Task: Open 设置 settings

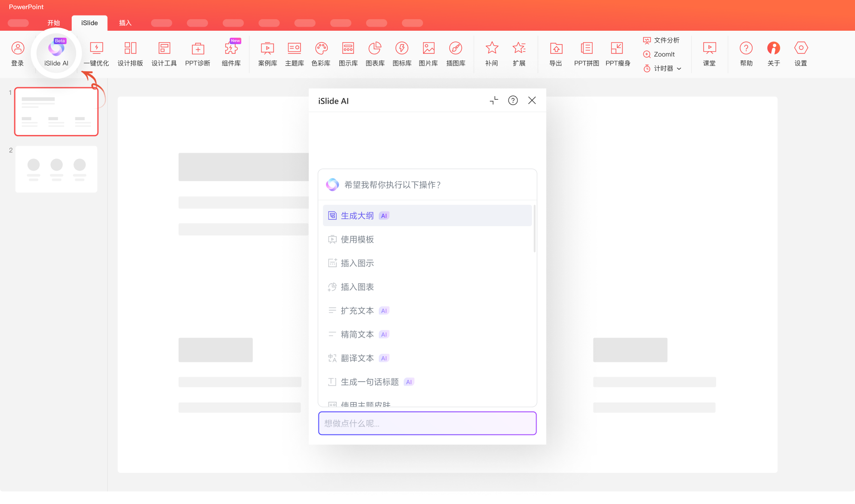Action: coord(801,53)
